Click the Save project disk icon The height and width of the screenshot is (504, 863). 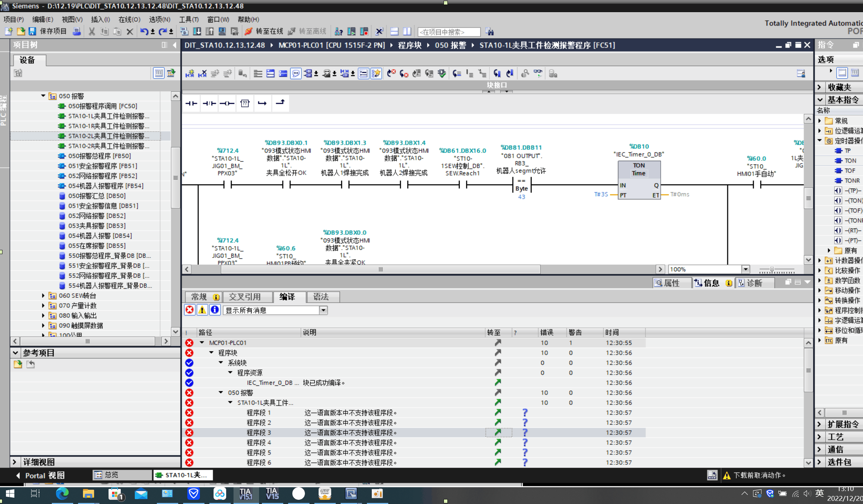pyautogui.click(x=32, y=31)
